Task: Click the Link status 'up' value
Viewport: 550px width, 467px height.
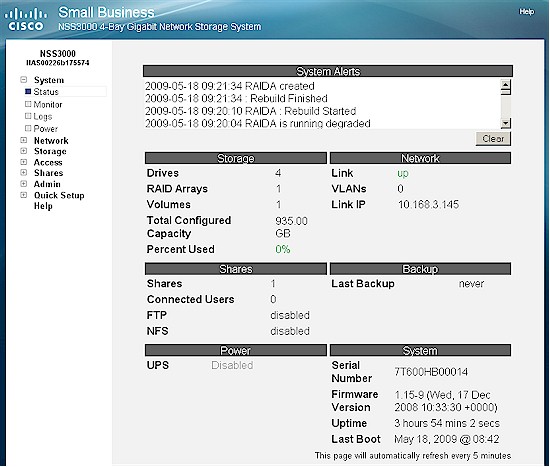Action: tap(403, 173)
